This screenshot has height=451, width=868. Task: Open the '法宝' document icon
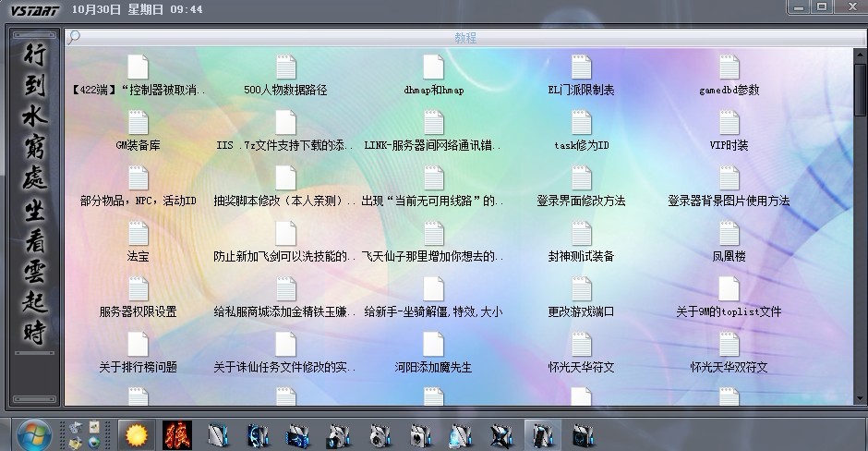138,234
